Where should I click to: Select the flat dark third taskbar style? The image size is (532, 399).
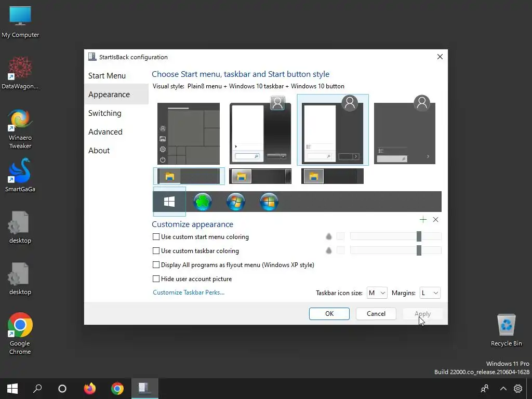pos(332,177)
